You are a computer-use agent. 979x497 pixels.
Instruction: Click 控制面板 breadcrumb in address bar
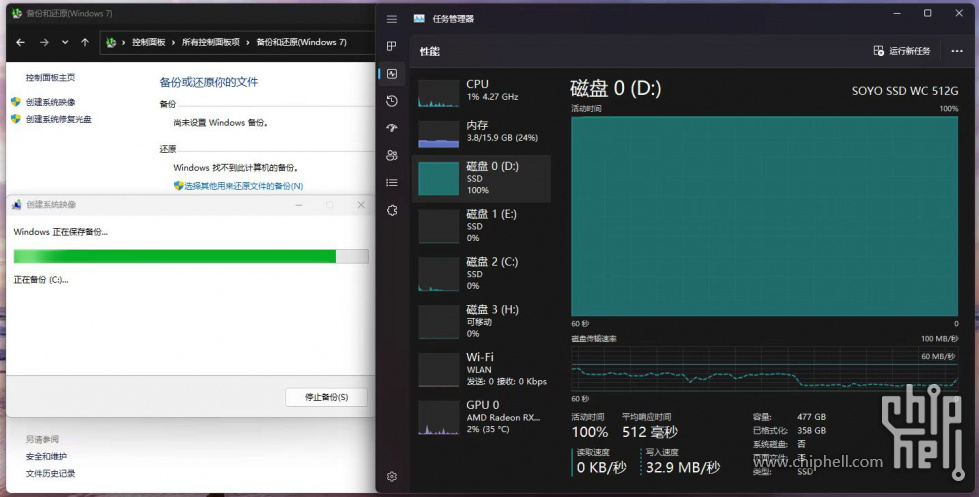(x=149, y=42)
